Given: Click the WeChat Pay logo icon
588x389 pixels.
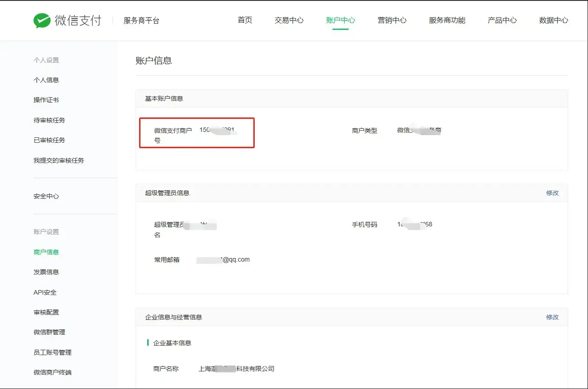Looking at the screenshot, I should 42,20.
